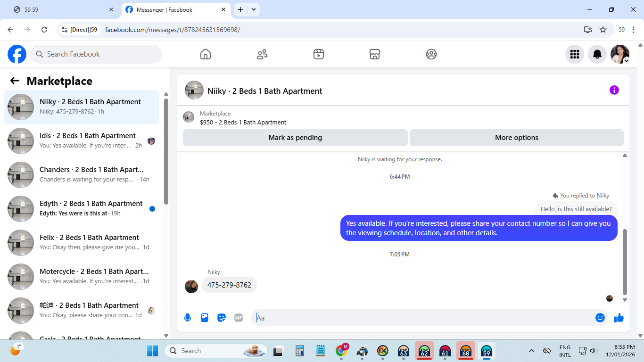Screen dimensions: 644x362
Task: Open the Felix conversation
Action: pos(82,243)
